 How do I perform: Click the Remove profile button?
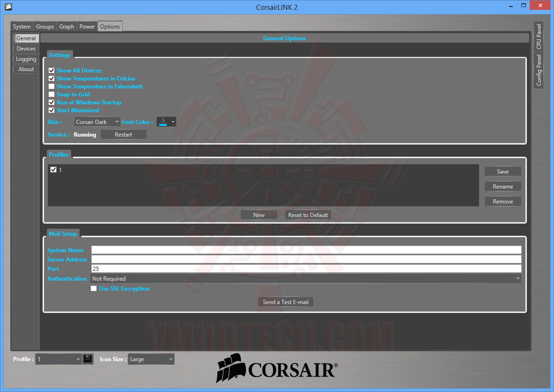tap(503, 202)
